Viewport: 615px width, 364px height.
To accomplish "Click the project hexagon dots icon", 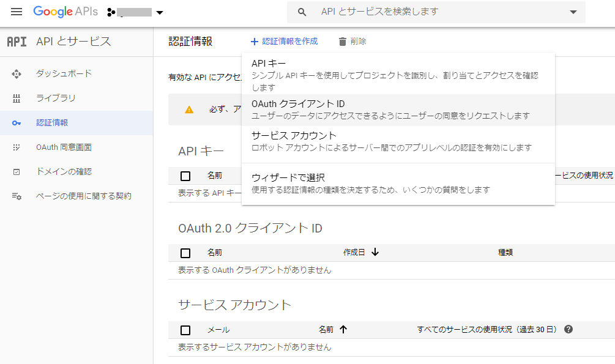I will 111,13.
